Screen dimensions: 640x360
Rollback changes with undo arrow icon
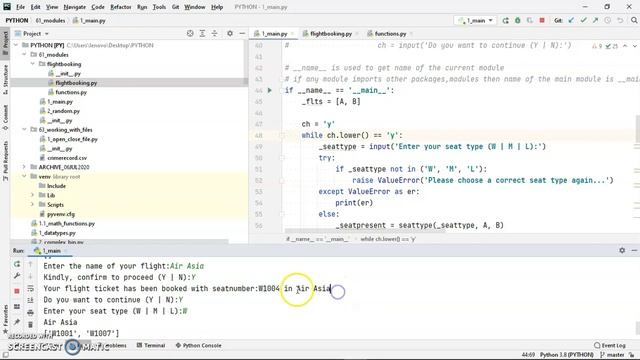click(620, 20)
